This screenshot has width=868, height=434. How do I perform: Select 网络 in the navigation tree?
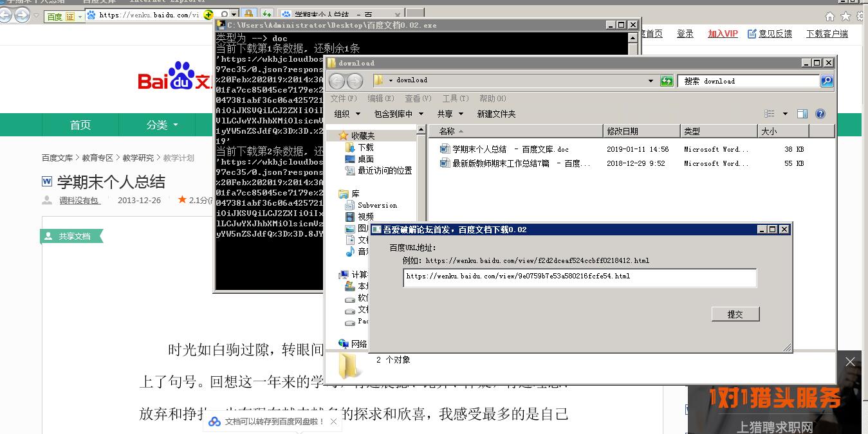(x=359, y=344)
